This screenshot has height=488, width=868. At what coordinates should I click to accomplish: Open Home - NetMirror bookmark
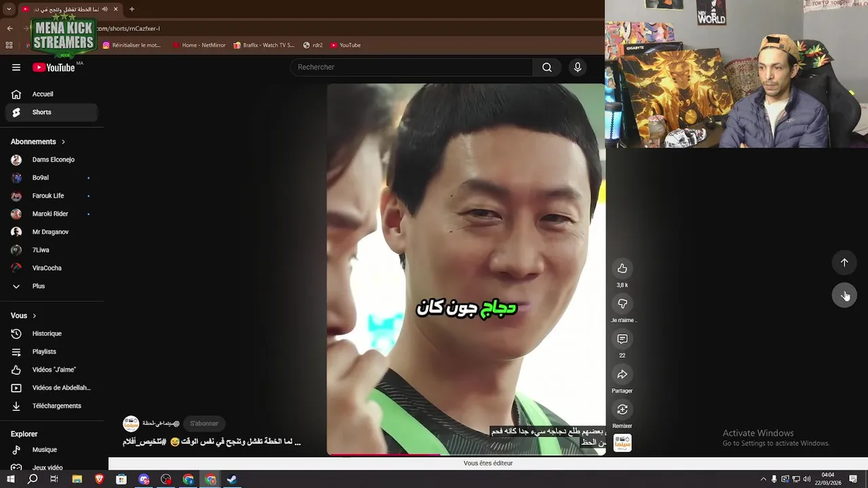(x=199, y=45)
